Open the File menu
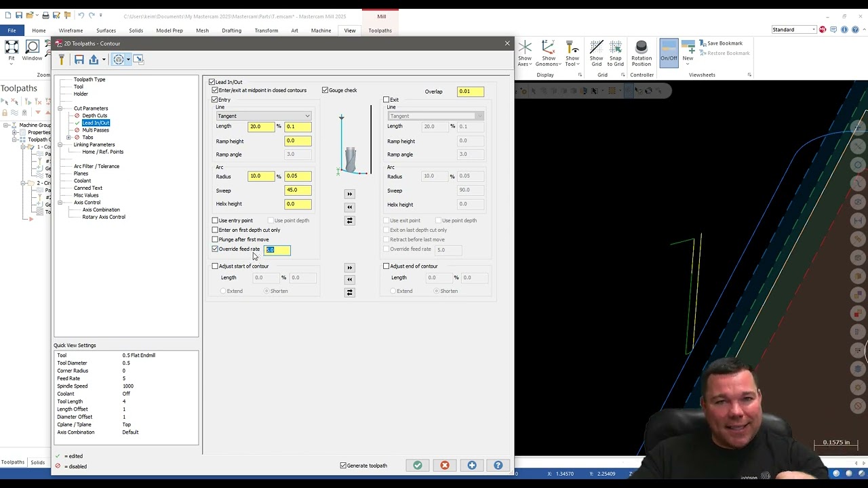Screen dimensions: 868x488 [x=12, y=30]
